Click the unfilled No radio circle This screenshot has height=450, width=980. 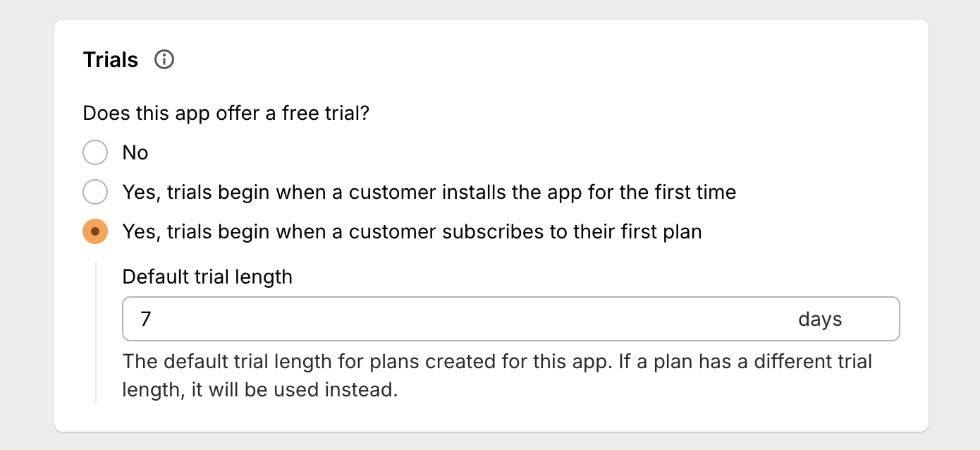pyautogui.click(x=95, y=152)
